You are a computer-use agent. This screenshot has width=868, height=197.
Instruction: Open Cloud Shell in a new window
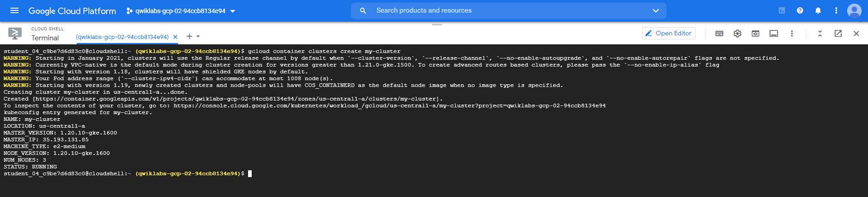click(x=838, y=34)
